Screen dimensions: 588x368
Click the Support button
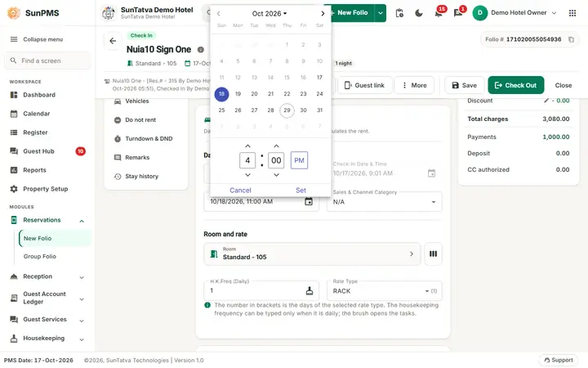coord(559,360)
